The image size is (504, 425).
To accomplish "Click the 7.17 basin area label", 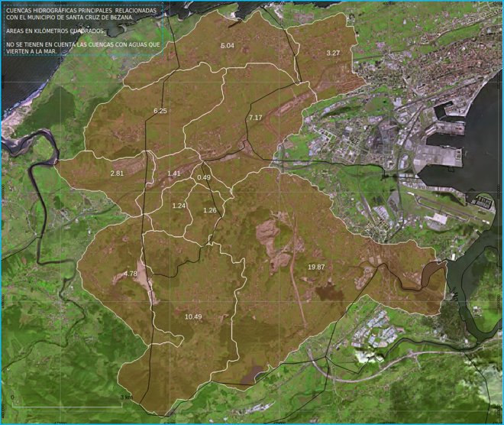I will click(256, 118).
